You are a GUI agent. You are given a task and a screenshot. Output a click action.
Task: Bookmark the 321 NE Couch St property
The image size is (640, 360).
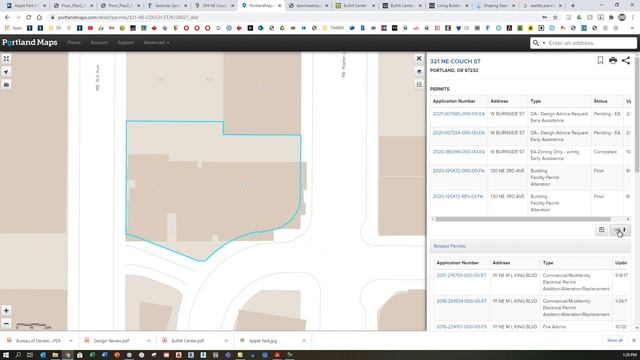coord(600,60)
